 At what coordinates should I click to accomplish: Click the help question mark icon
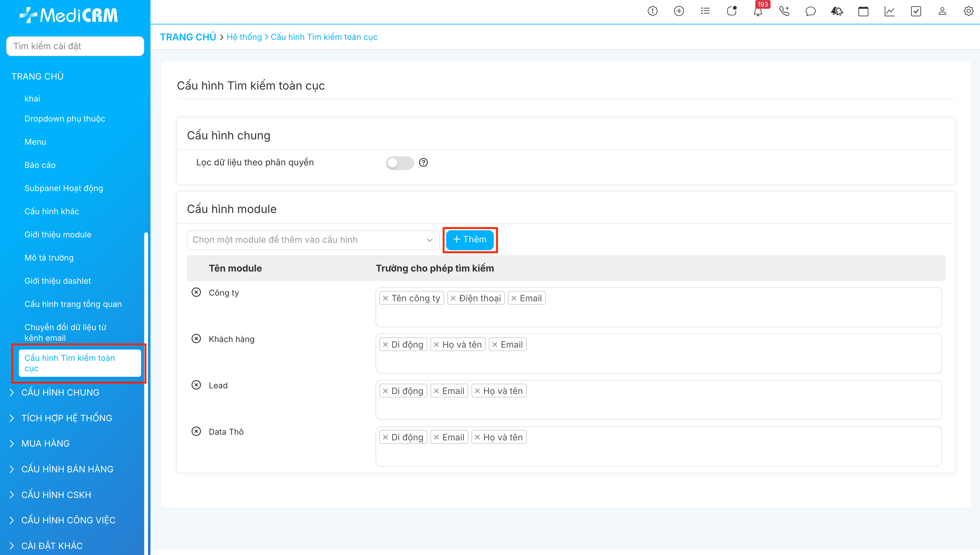point(423,163)
